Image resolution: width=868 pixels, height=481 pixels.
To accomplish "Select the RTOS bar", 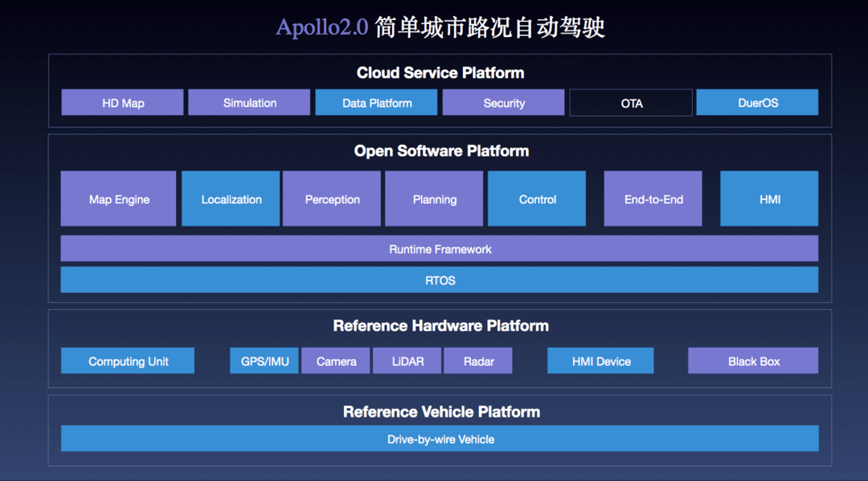I will tap(440, 279).
